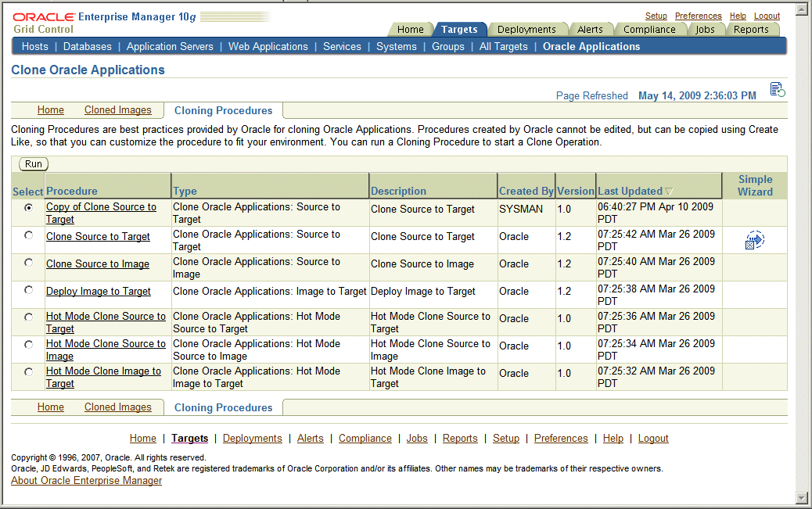Open Setup link in top header
This screenshot has width=812, height=509.
[656, 16]
